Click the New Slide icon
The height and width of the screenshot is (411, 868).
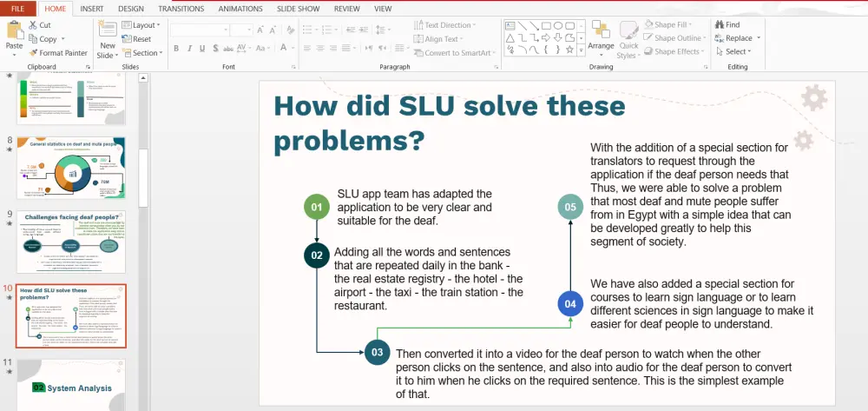(x=108, y=29)
